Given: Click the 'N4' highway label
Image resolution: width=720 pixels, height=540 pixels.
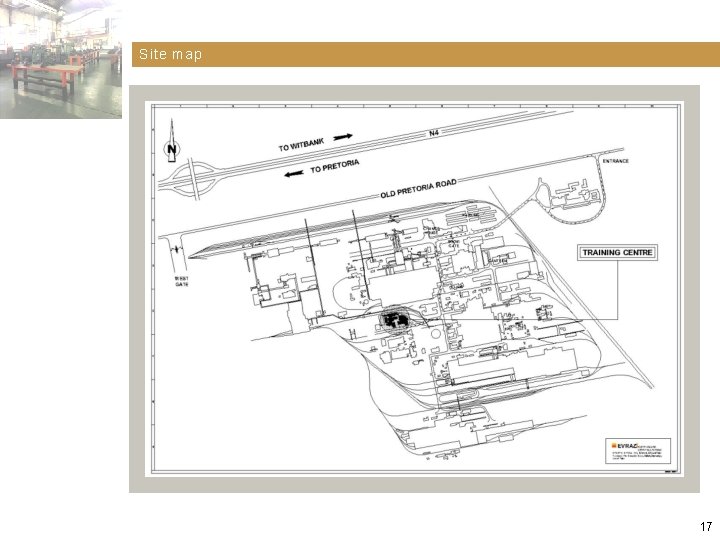Looking at the screenshot, I should point(434,133).
